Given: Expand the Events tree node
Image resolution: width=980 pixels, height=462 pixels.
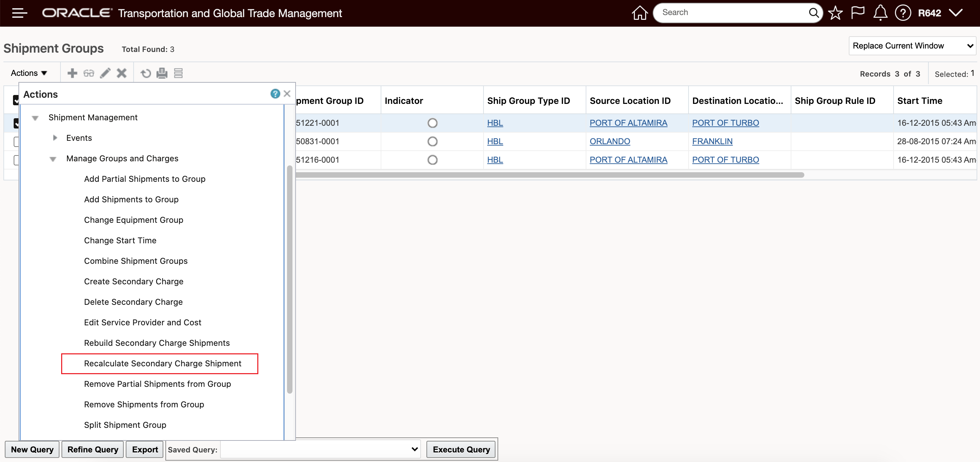Looking at the screenshot, I should (x=55, y=138).
